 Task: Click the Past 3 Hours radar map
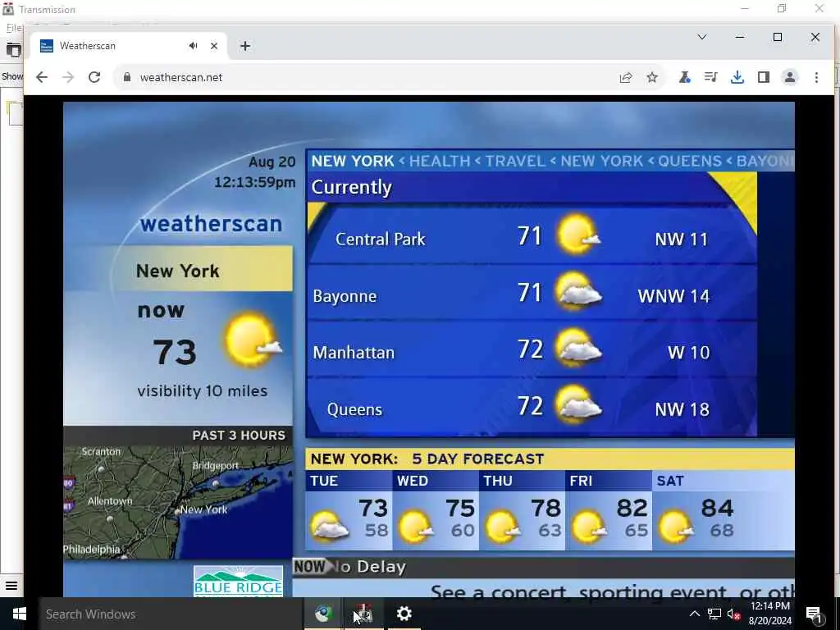coord(178,502)
